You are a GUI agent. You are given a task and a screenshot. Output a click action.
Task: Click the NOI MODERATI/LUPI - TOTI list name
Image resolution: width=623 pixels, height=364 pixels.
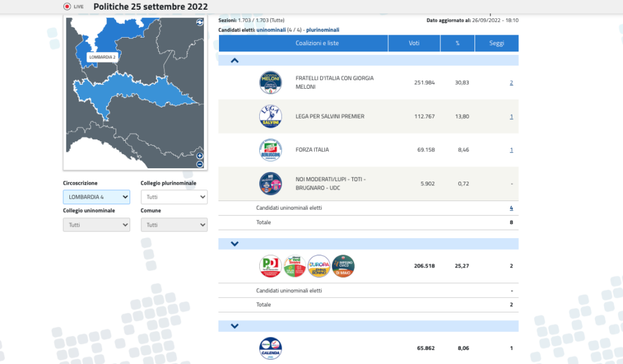point(330,184)
